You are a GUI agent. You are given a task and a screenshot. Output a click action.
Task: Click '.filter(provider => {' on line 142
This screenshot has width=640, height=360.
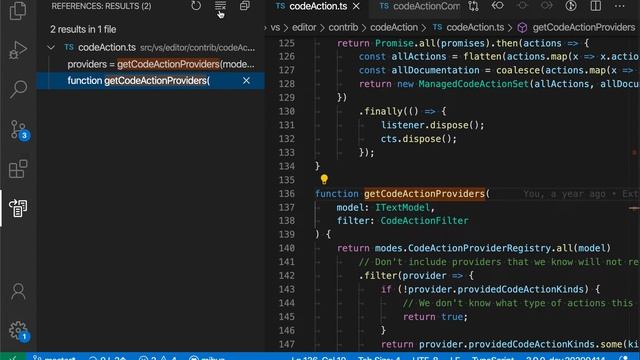tap(416, 276)
